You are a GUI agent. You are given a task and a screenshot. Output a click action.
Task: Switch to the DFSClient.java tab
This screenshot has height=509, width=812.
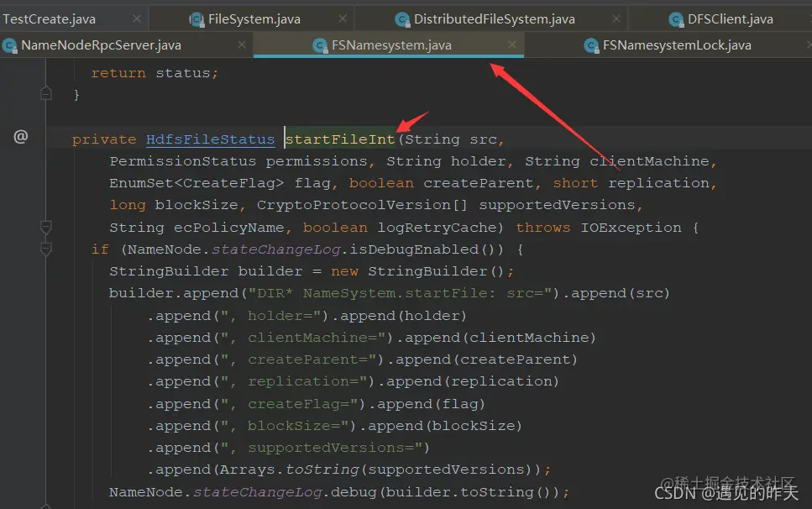click(730, 19)
